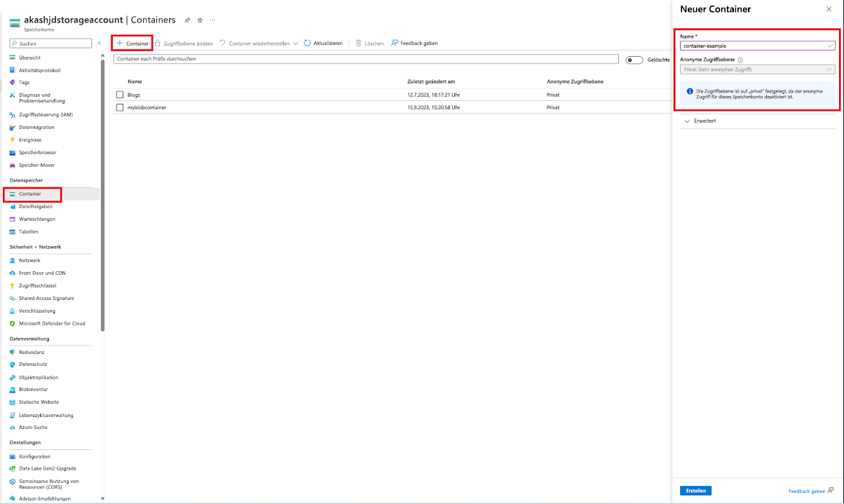Open the Anonyme Zugriffsebene dropdown
Screen dimensions: 844x504
[757, 69]
